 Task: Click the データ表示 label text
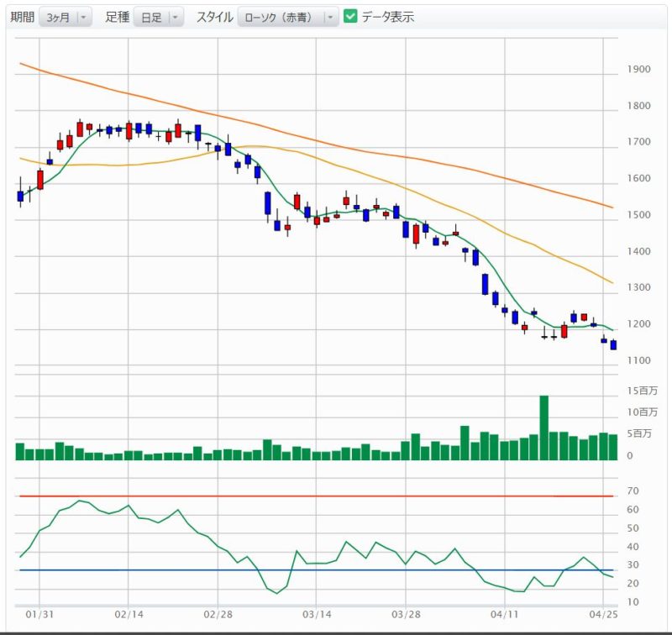click(x=388, y=17)
